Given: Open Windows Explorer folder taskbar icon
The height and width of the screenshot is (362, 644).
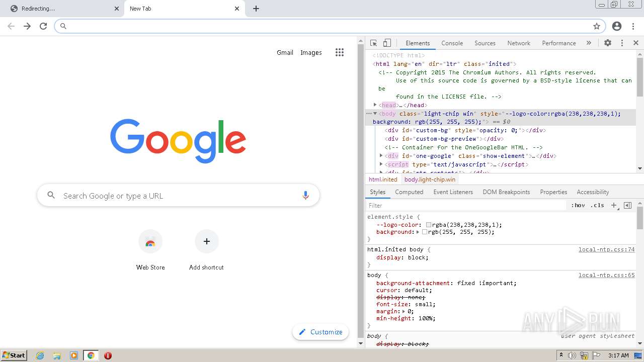Looking at the screenshot, I should pos(57,355).
